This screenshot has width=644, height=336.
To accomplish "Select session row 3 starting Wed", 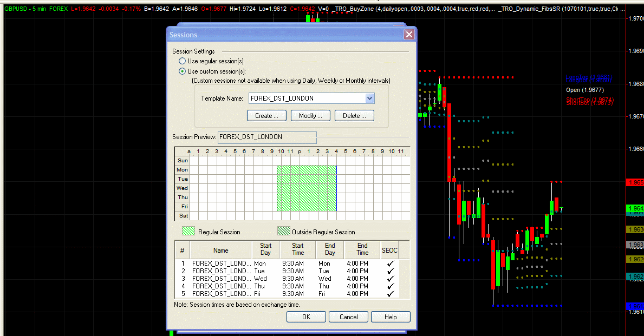I will pyautogui.click(x=287, y=279).
